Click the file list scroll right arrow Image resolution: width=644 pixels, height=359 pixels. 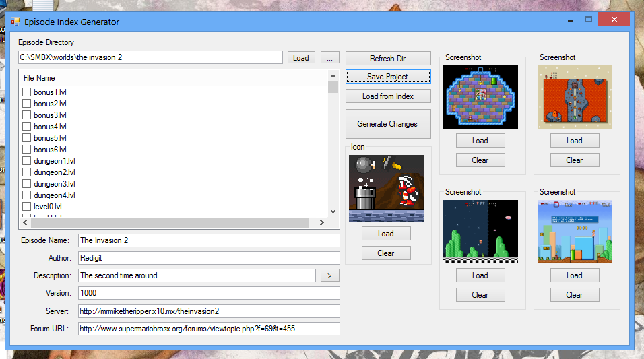coord(322,223)
